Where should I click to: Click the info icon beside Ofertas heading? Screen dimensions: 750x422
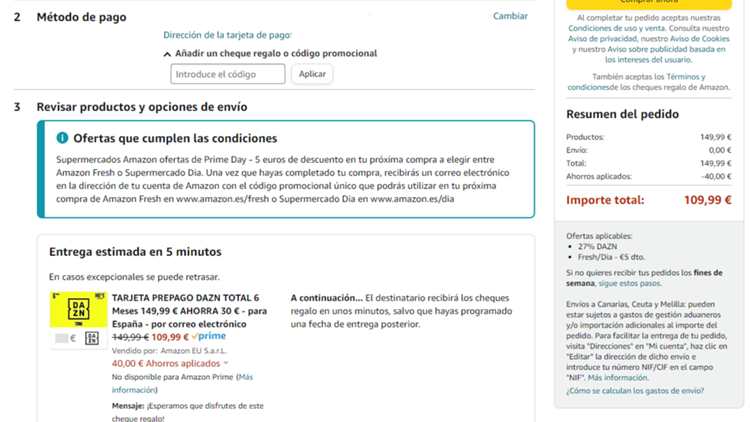(62, 138)
